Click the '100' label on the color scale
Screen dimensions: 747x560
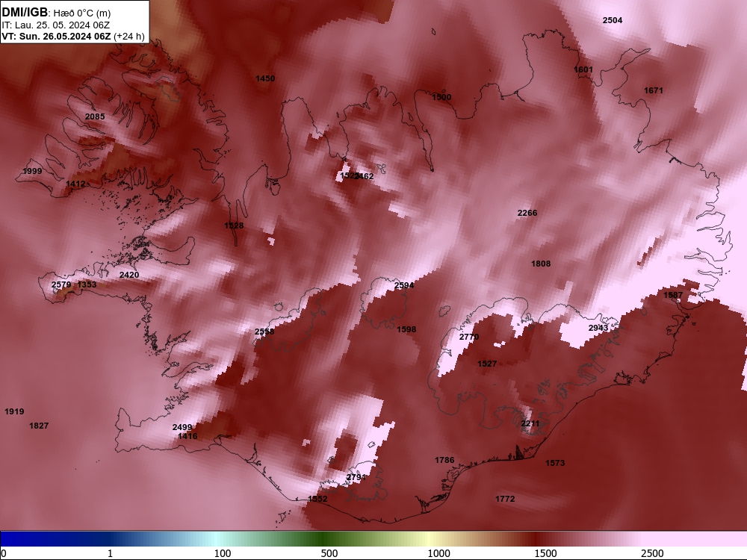pos(223,553)
